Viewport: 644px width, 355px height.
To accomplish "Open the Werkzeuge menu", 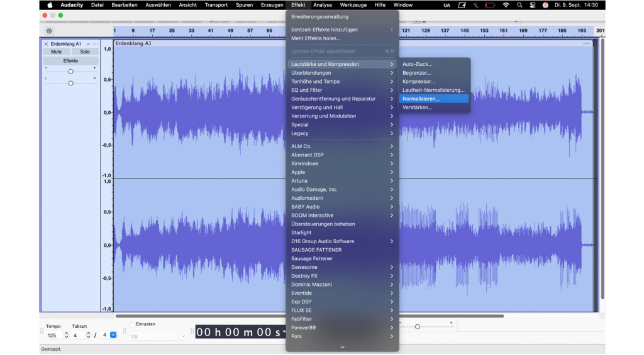I will pyautogui.click(x=353, y=5).
